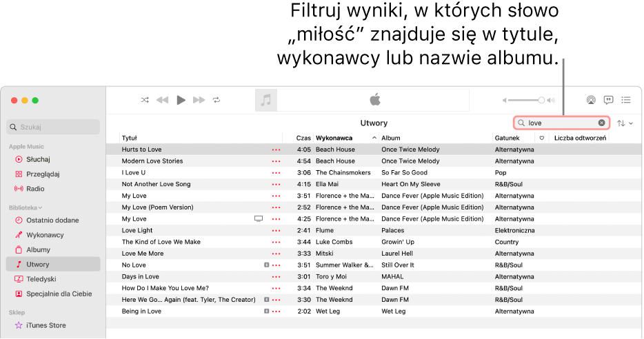Select Utwory in the sidebar
This screenshot has height=339, width=644.
[x=53, y=265]
